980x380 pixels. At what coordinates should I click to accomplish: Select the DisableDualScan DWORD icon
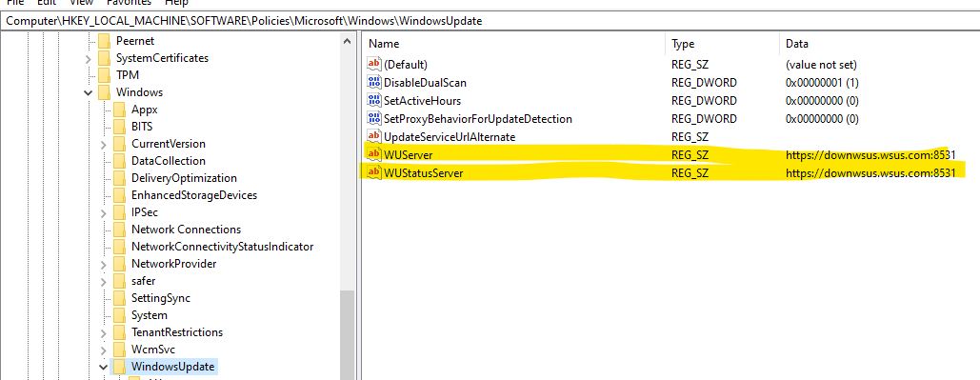coord(373,82)
